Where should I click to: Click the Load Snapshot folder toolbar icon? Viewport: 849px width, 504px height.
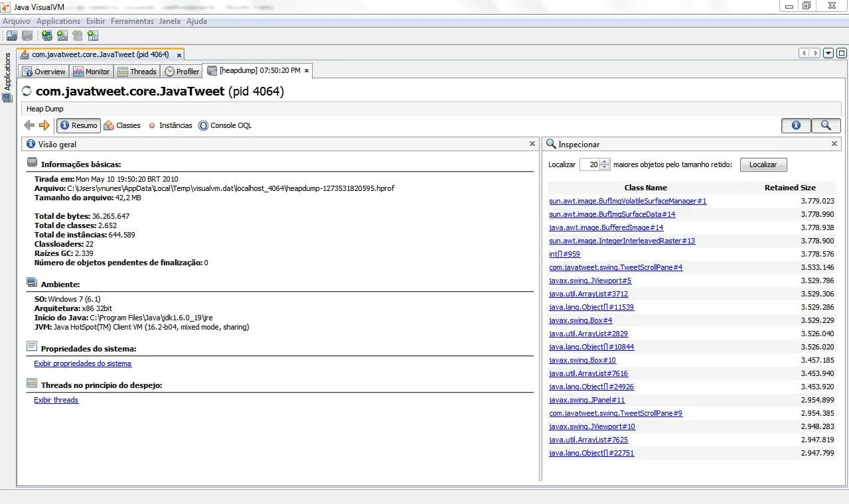12,36
